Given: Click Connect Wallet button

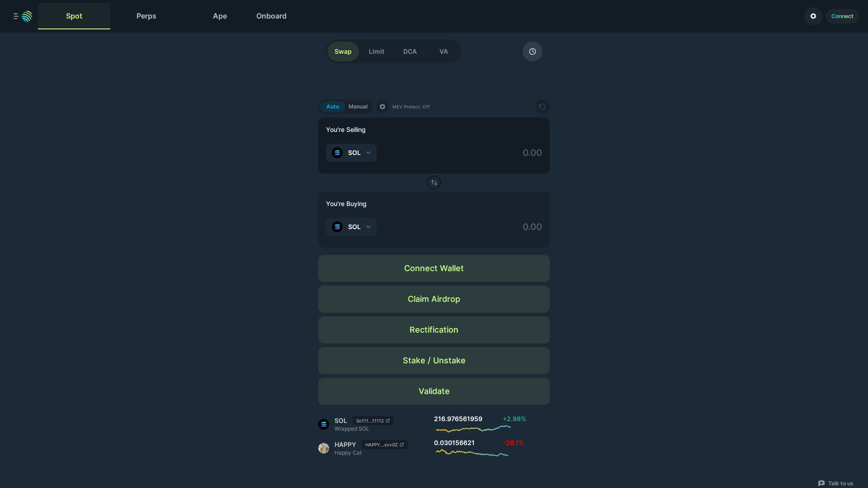Looking at the screenshot, I should click(x=434, y=268).
